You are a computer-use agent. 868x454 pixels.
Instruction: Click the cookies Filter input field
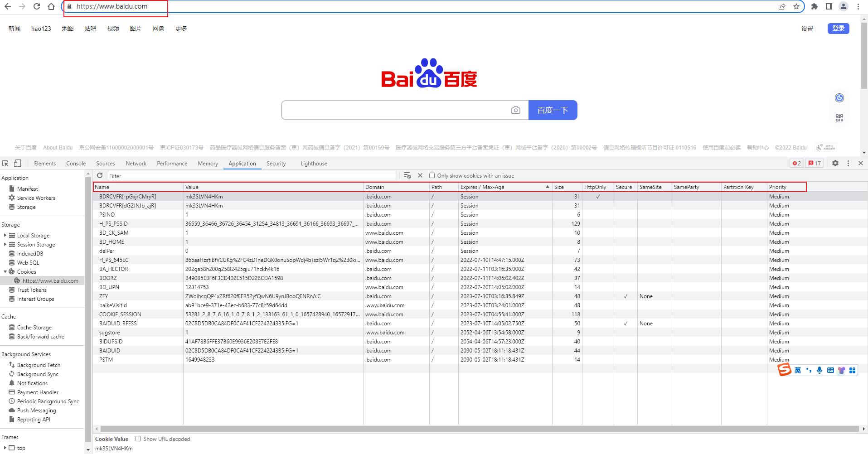pyautogui.click(x=252, y=176)
